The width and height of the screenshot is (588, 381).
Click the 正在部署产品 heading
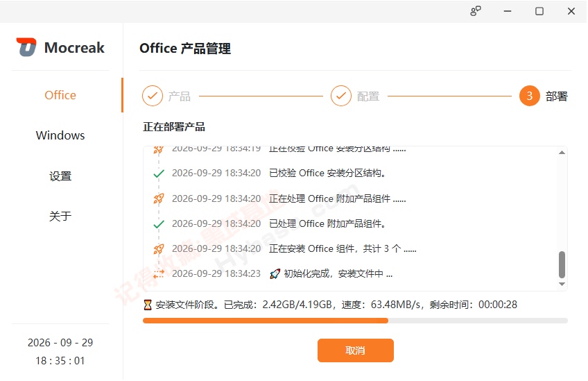[174, 127]
